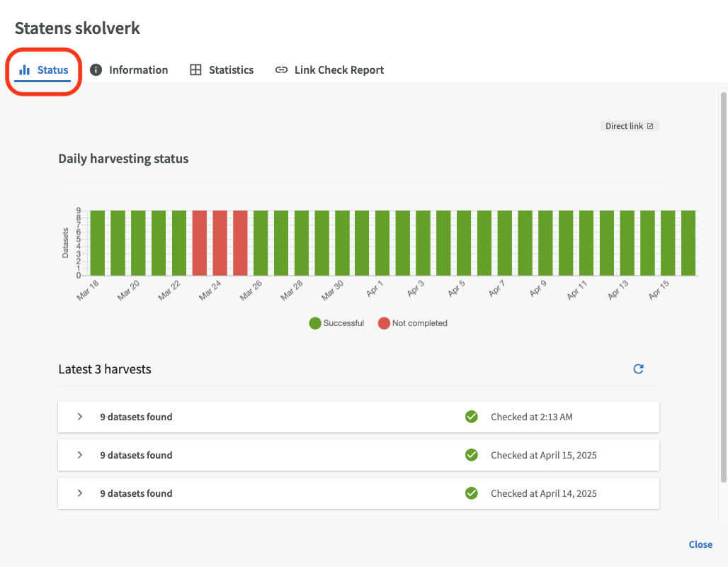This screenshot has height=567, width=728.
Task: Click the Statens skolverk title
Action: point(77,28)
